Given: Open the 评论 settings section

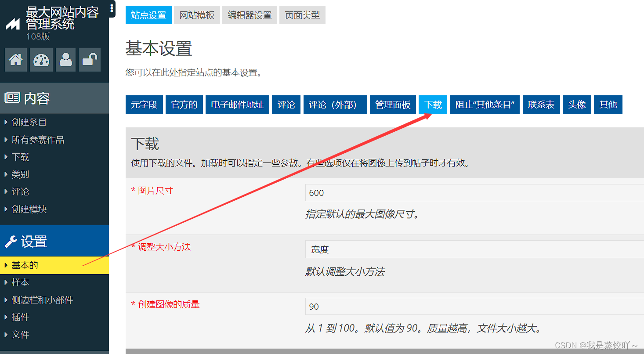Looking at the screenshot, I should [286, 105].
